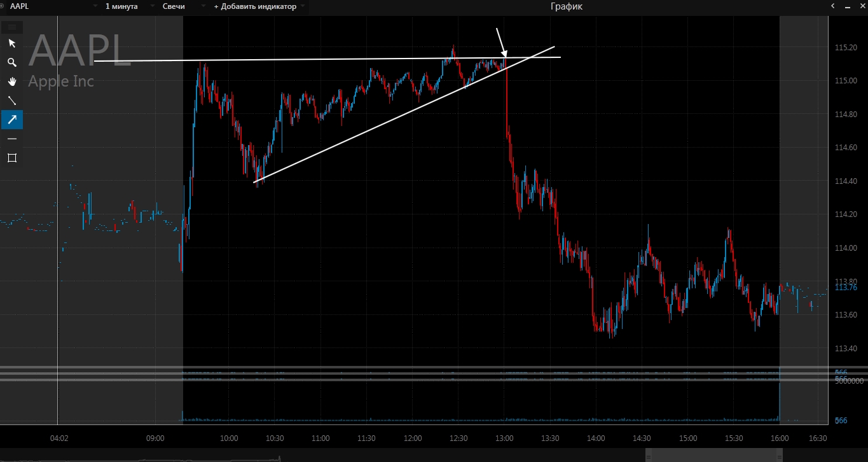Select the hand pan tool
Image resolution: width=868 pixels, height=462 pixels.
[x=11, y=81]
